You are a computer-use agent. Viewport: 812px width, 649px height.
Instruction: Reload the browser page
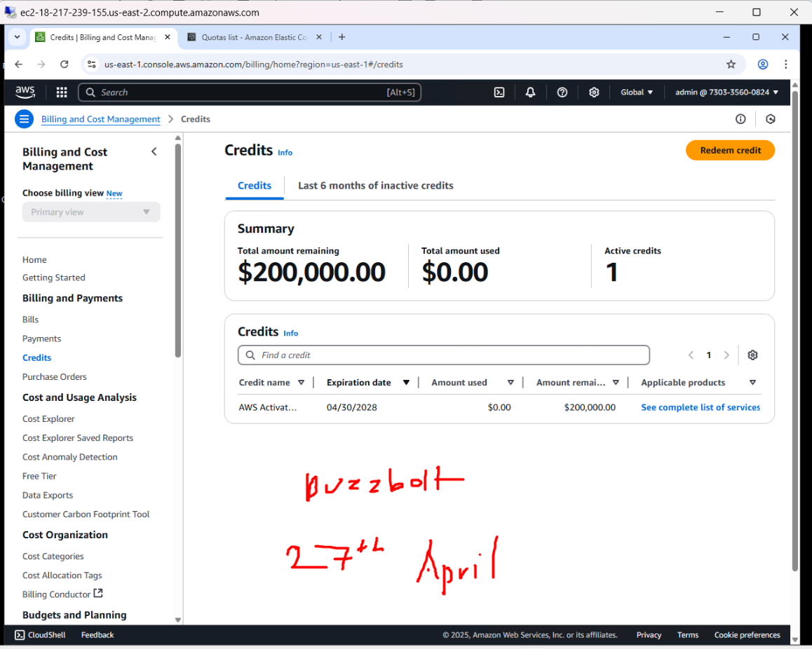[x=65, y=64]
